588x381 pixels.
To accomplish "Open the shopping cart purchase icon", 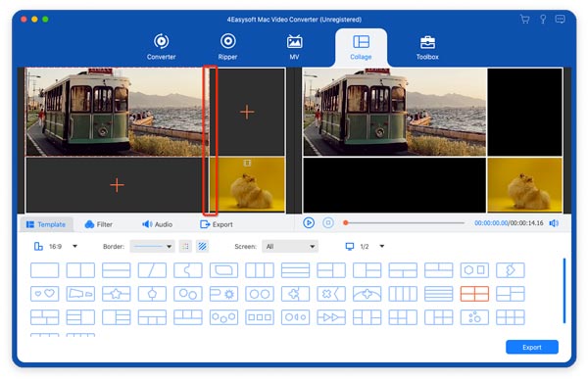I will [x=524, y=20].
